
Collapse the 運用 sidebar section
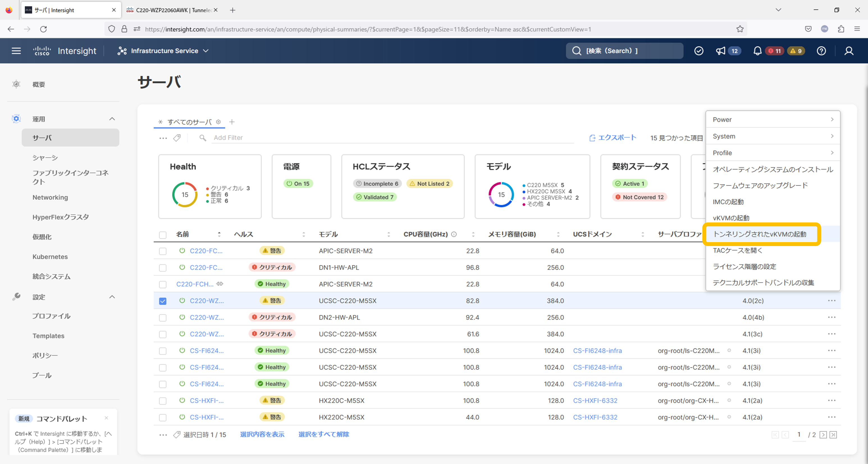[x=112, y=119]
